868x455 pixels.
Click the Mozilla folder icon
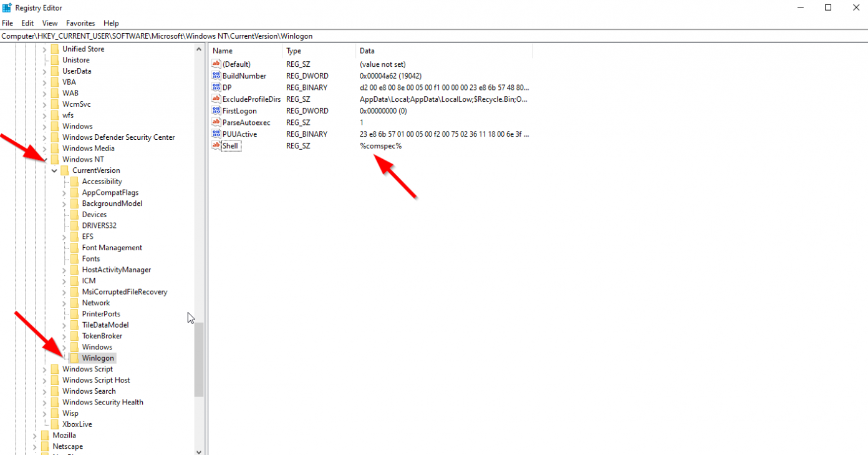[45, 435]
